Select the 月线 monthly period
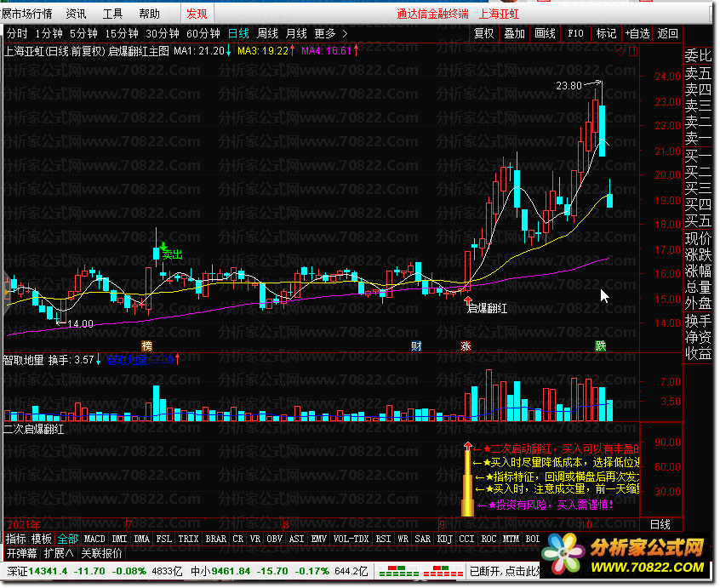 point(296,33)
